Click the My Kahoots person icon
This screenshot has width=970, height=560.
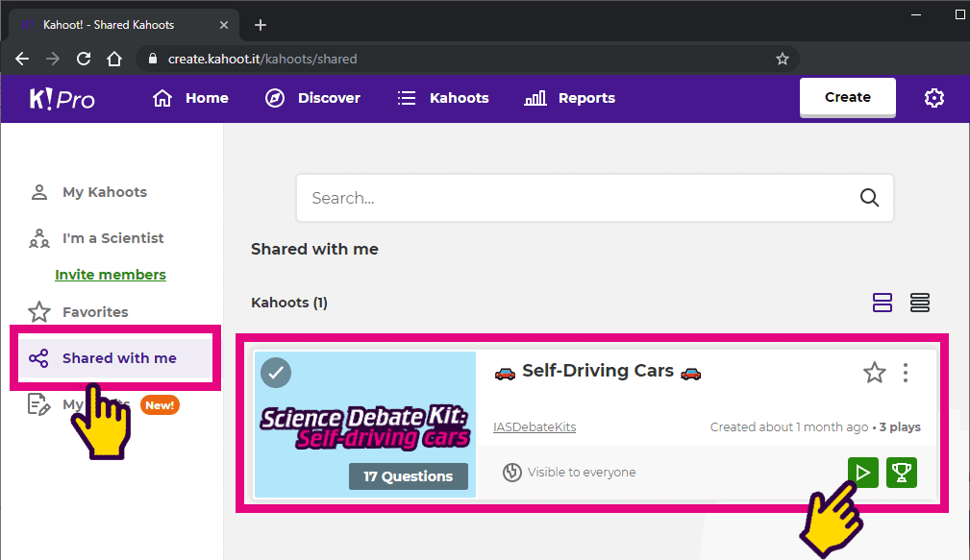tap(39, 192)
